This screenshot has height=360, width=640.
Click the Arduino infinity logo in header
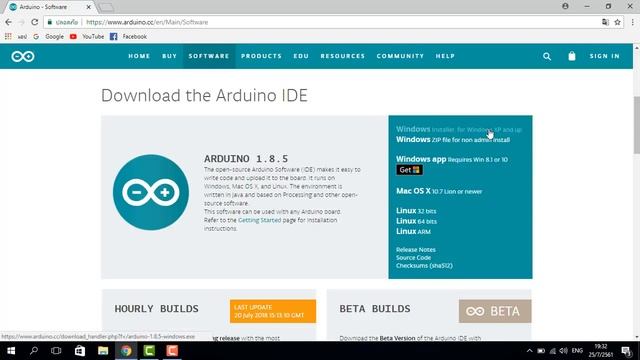(x=23, y=56)
